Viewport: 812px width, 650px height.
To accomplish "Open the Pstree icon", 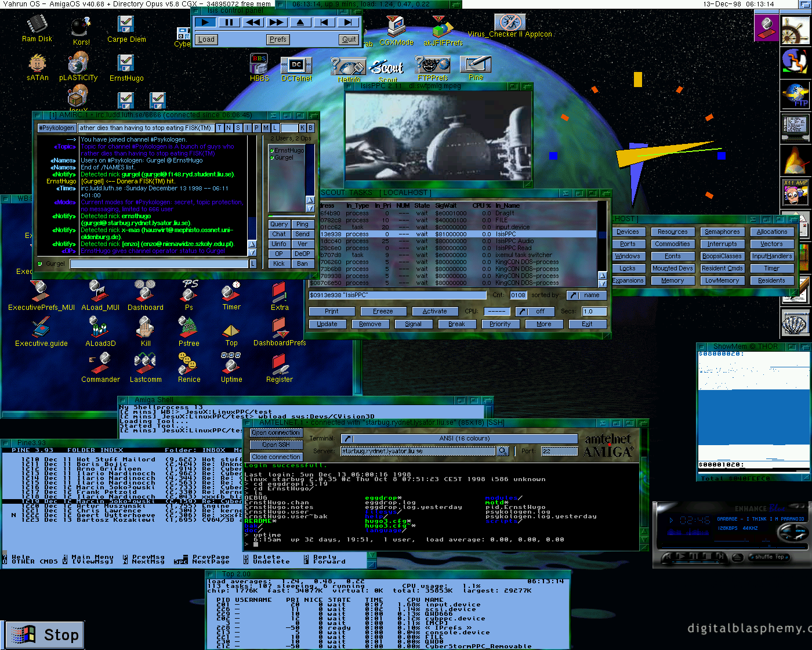I will coord(189,333).
